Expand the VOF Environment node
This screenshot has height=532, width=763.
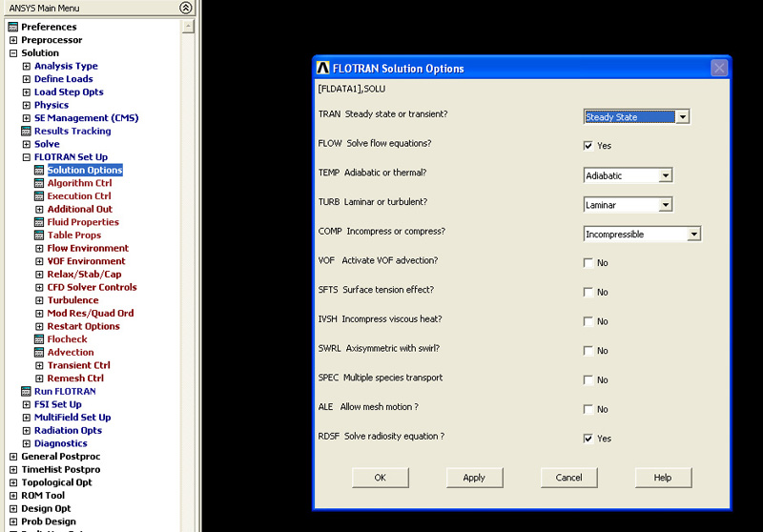pyautogui.click(x=39, y=261)
